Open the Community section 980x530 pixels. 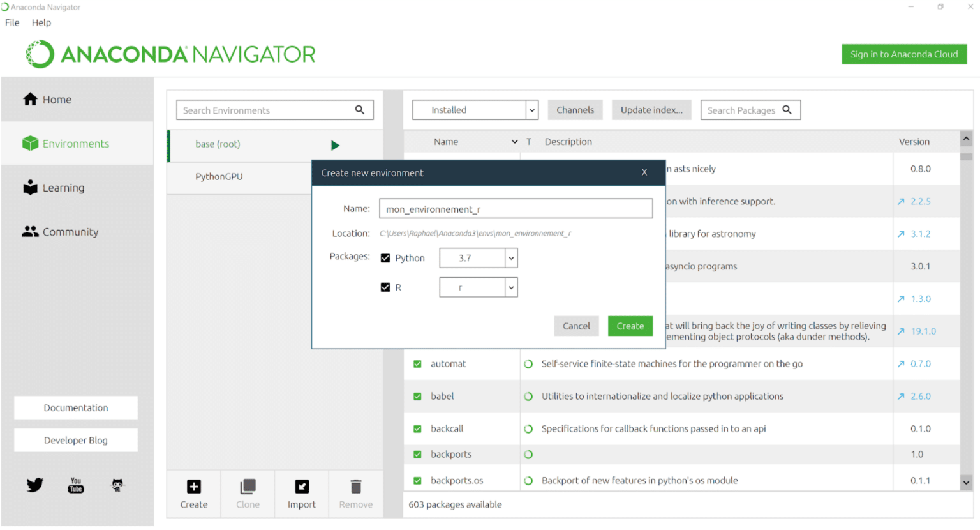tap(68, 232)
